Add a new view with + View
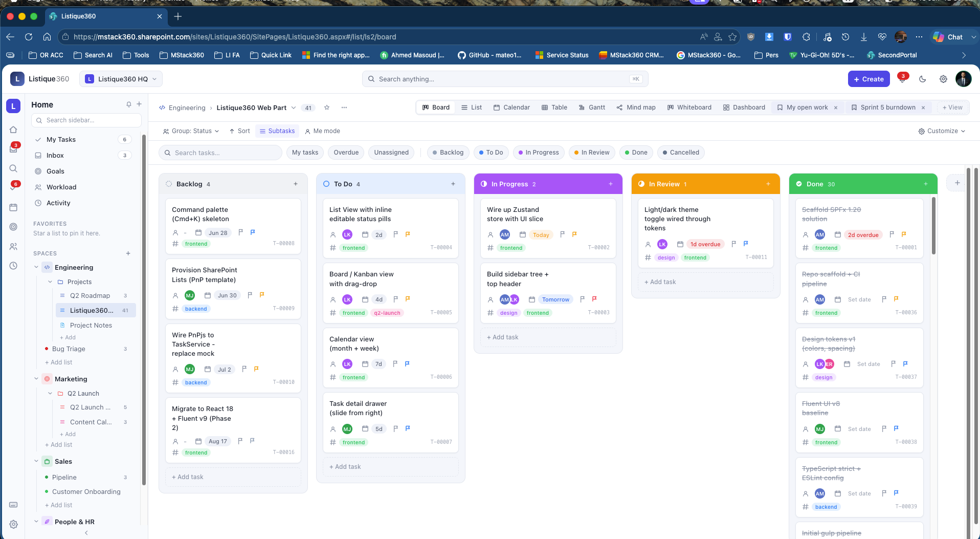The height and width of the screenshot is (539, 980). (x=952, y=107)
